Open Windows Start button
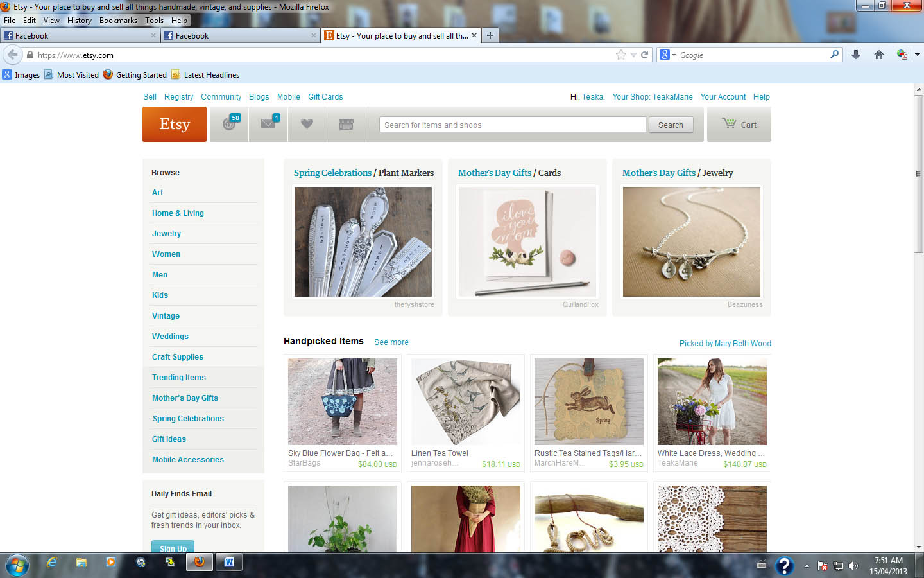 pos(17,565)
